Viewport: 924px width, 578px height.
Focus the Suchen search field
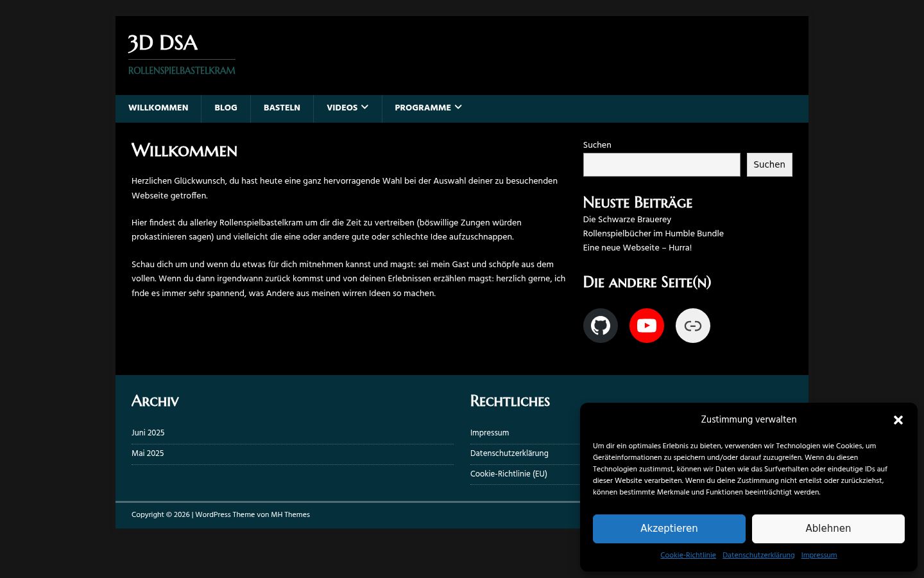662,164
